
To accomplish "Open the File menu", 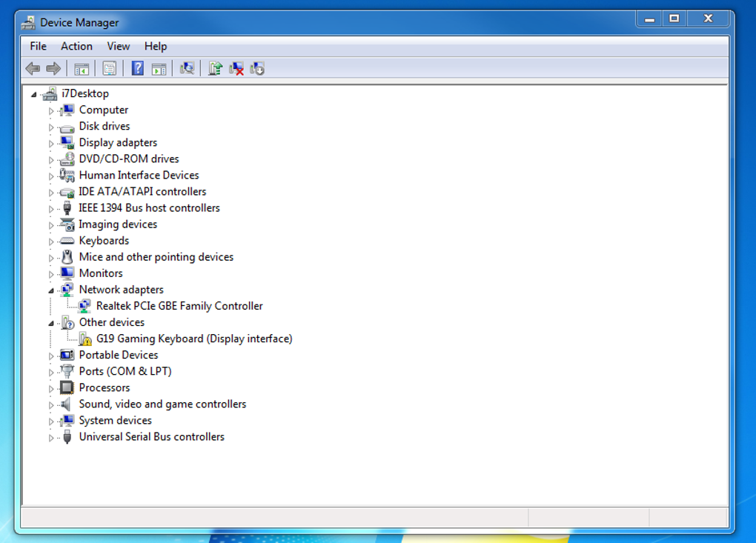I will (x=38, y=46).
